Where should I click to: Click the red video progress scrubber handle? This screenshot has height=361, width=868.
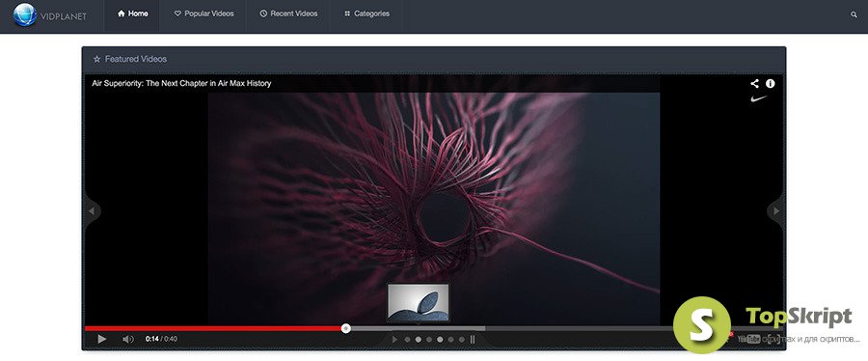pyautogui.click(x=346, y=328)
